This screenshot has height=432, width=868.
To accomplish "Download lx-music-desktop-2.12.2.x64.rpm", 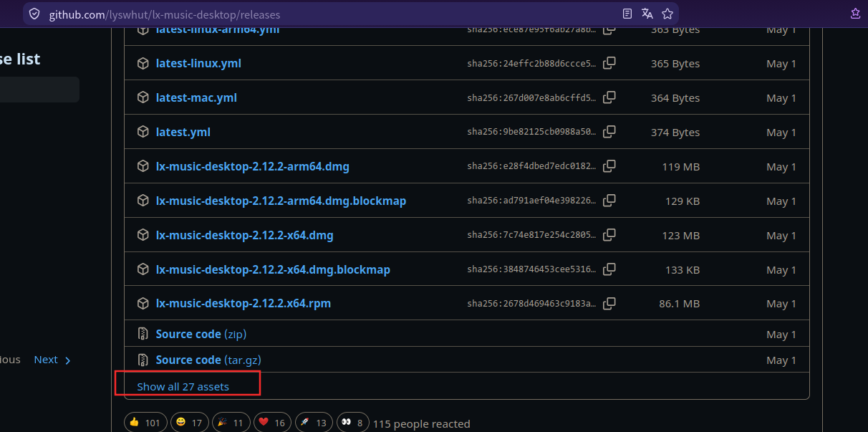I will pyautogui.click(x=243, y=304).
